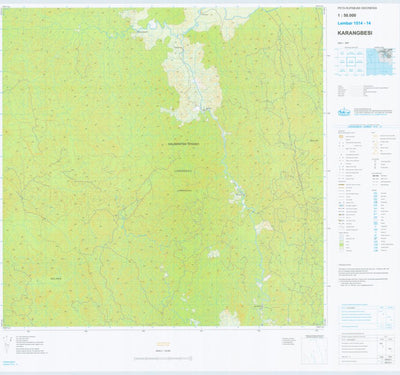Click the adjoining sheets index grid diagram
Image resolution: width=400 pixels, height=375 pixels.
tap(351, 62)
